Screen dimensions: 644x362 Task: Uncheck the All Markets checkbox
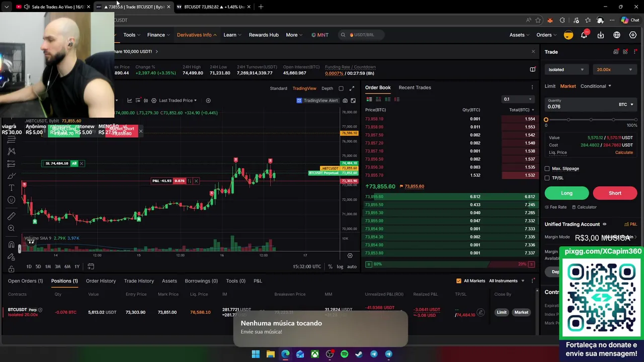458,281
